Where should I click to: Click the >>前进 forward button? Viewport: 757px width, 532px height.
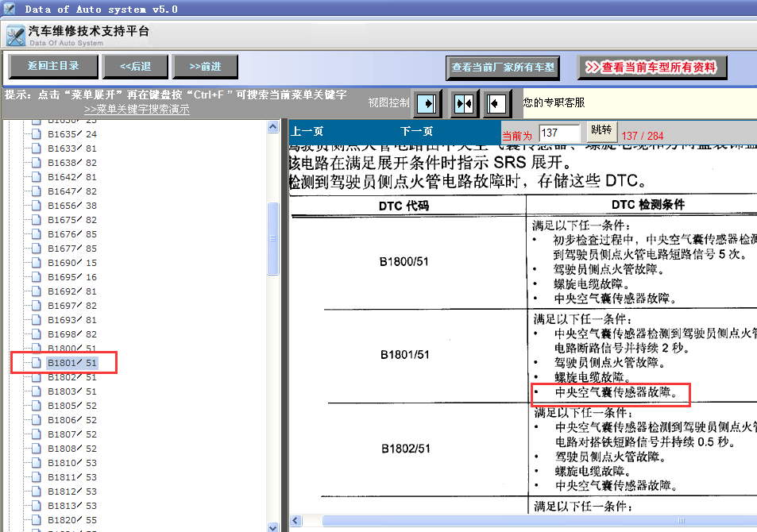[205, 66]
